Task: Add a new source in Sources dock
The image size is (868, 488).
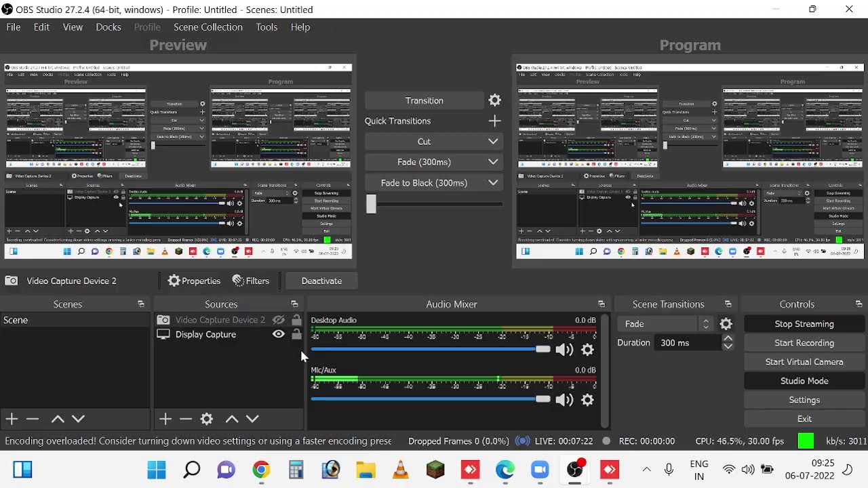Action: click(x=165, y=419)
